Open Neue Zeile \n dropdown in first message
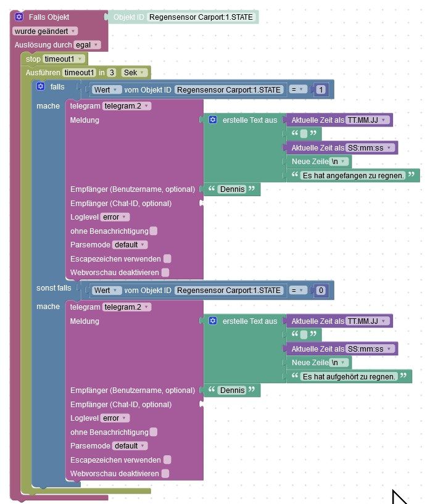 (339, 162)
